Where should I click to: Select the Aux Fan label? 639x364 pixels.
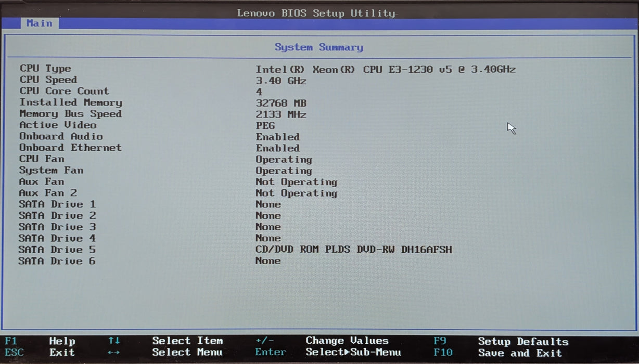tap(42, 181)
